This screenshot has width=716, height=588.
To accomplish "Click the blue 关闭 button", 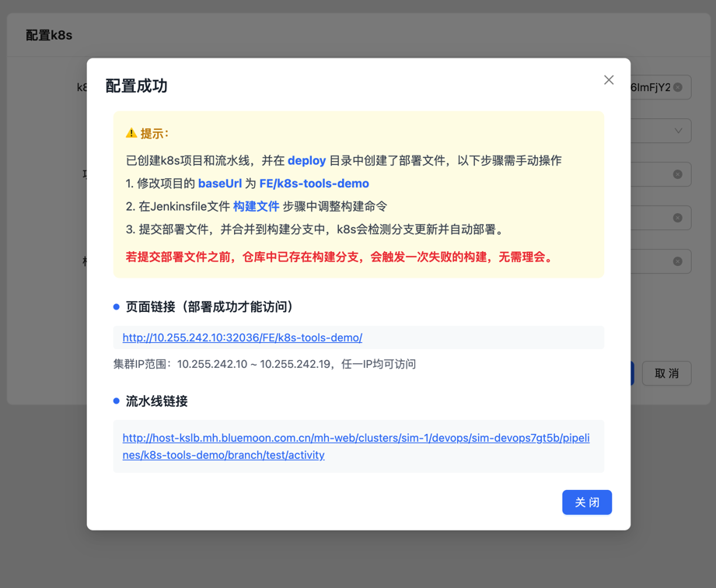I will tap(587, 502).
